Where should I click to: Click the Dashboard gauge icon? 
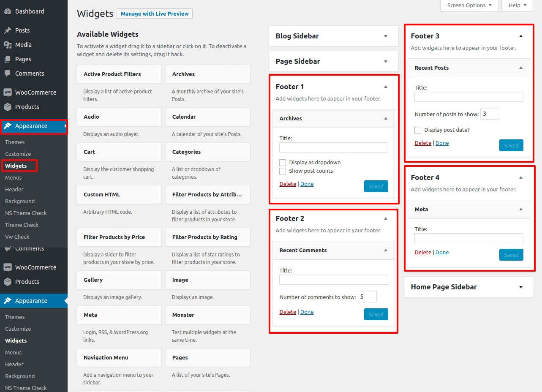coord(8,11)
